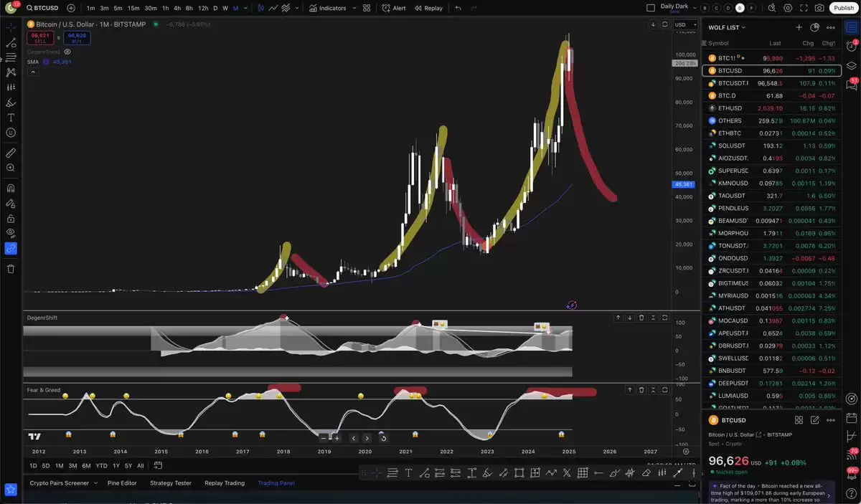This screenshot has width=861, height=504.
Task: Open quick search magnifier icon
Action: click(771, 8)
